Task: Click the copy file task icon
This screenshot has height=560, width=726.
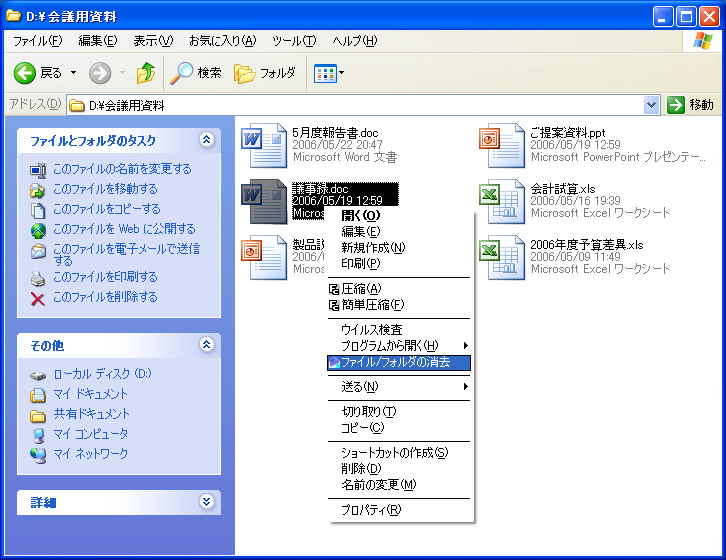Action: click(38, 210)
